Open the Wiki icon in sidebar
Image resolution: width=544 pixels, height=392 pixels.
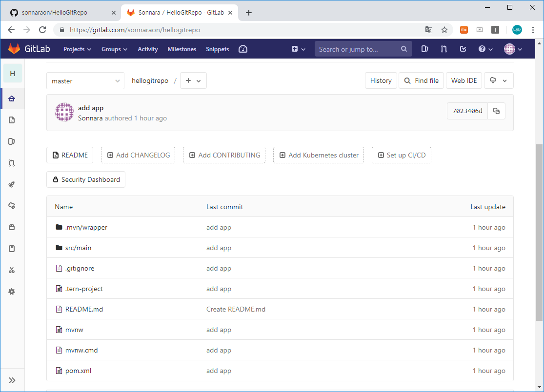(12, 249)
